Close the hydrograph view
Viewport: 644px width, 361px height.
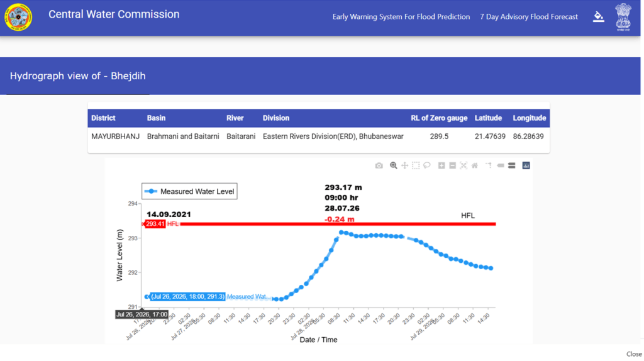634,354
